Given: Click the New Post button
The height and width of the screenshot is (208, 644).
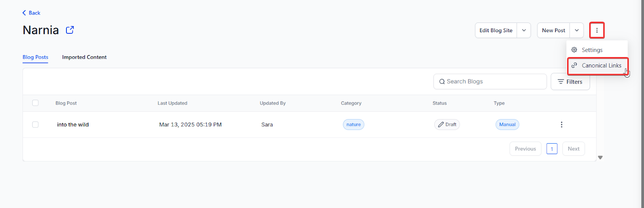Looking at the screenshot, I should (553, 30).
